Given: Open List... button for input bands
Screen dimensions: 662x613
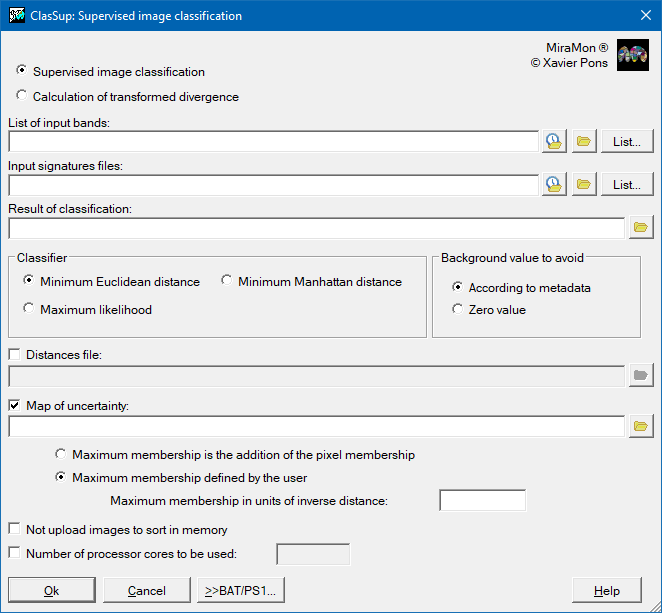Looking at the screenshot, I should (x=627, y=141).
